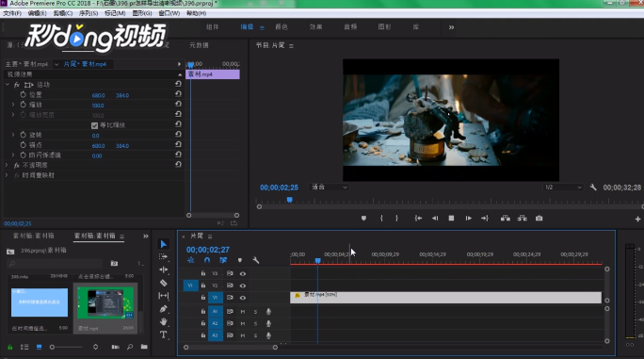This screenshot has width=644, height=359.
Task: Select the Hand tool
Action: [164, 321]
